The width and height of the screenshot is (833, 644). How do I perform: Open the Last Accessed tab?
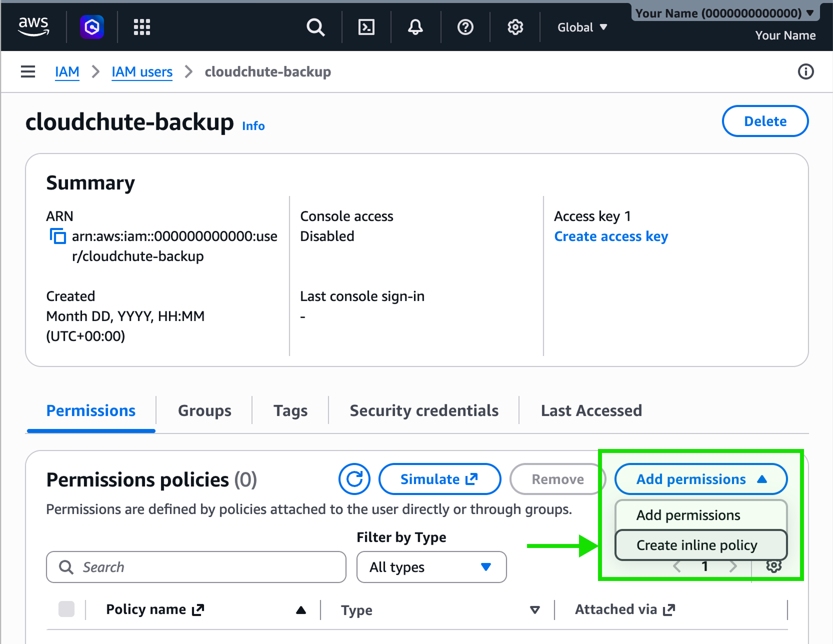[x=591, y=410]
